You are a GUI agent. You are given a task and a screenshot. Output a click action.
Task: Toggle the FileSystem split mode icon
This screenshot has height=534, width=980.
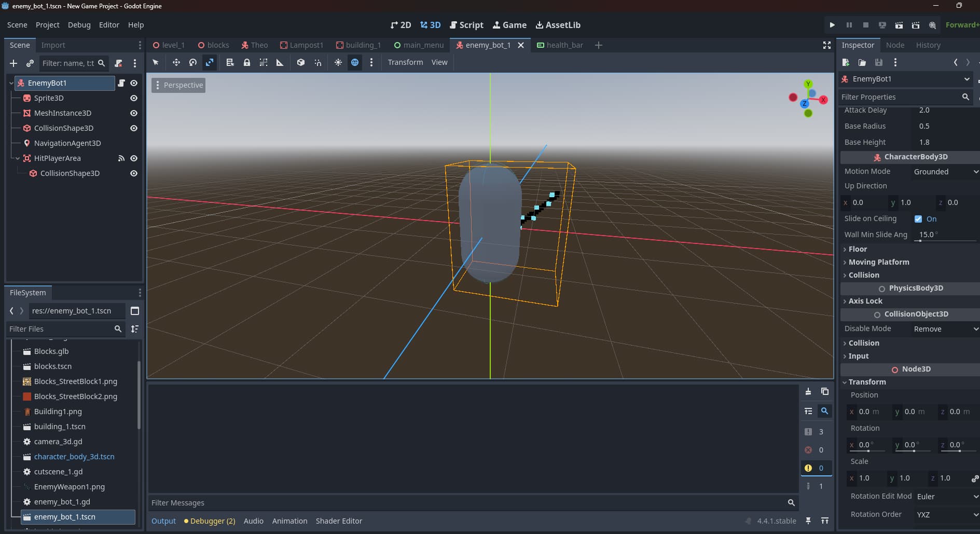tap(135, 311)
